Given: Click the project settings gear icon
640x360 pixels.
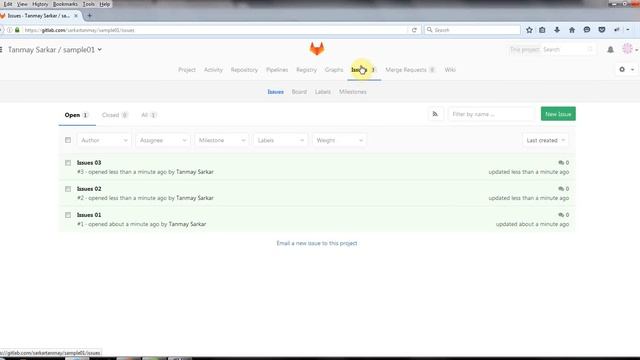Looking at the screenshot, I should (x=622, y=70).
